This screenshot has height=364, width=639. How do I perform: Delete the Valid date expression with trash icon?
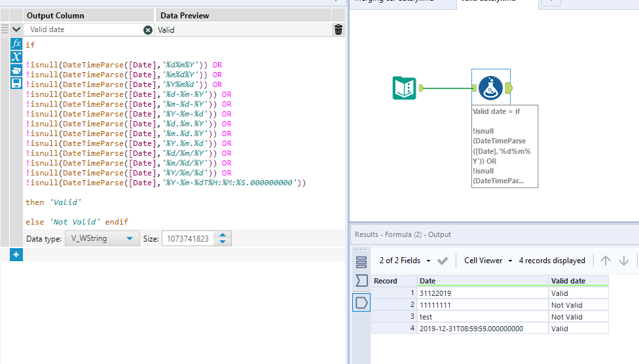point(338,29)
